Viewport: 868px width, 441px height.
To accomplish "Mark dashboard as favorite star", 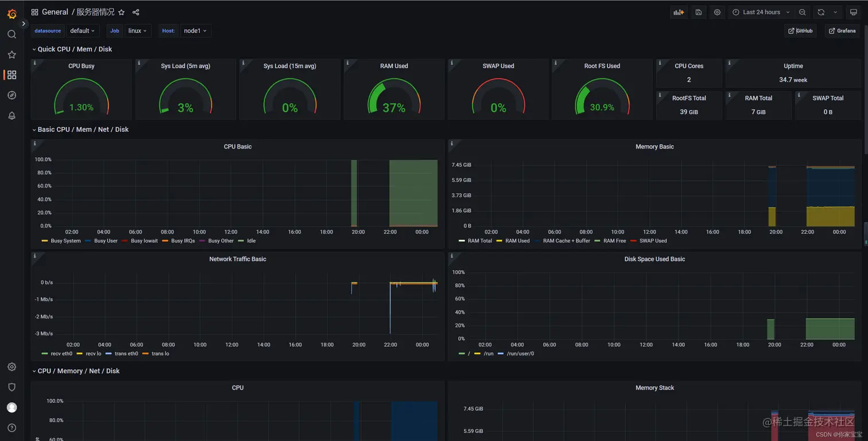I will pos(121,12).
